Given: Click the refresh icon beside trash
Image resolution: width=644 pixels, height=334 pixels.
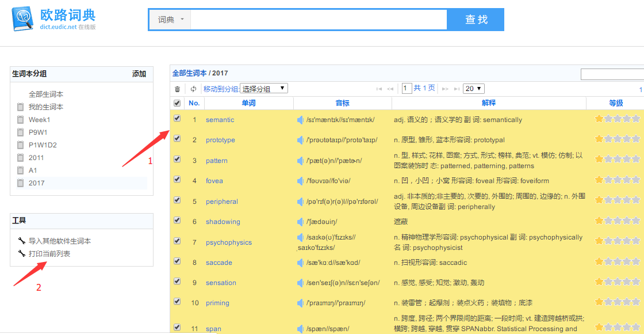Looking at the screenshot, I should 193,89.
